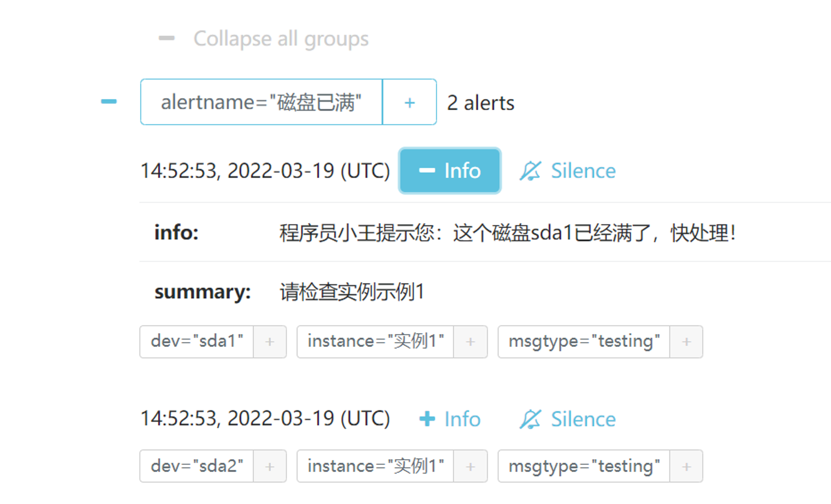This screenshot has width=831, height=504.
Task: Hide Info for first alert
Action: pos(450,171)
